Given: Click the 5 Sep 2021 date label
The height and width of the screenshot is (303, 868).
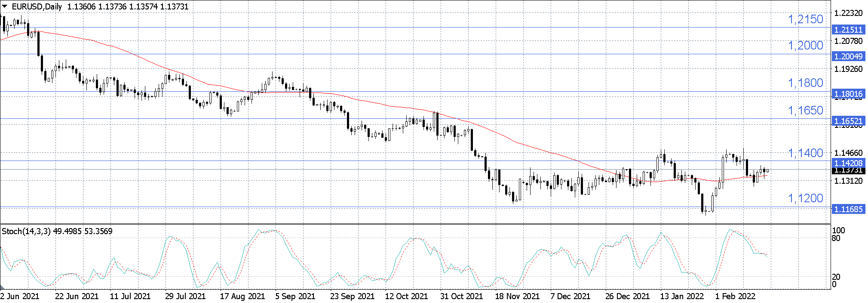Looking at the screenshot, I should click(295, 296).
